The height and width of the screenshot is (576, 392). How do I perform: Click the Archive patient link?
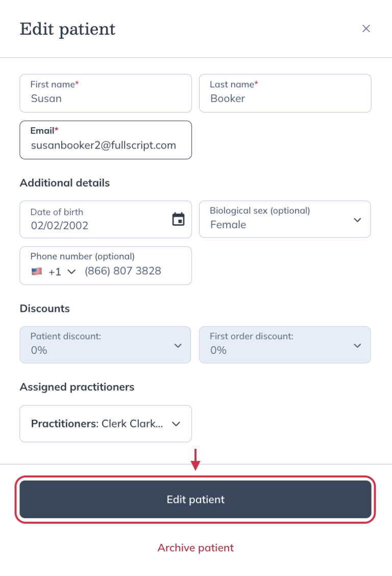tap(195, 547)
